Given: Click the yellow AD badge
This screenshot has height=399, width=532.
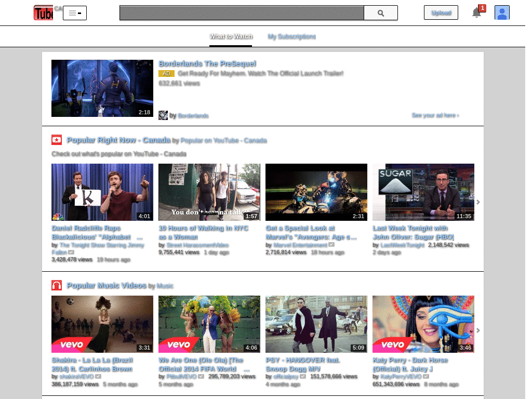Looking at the screenshot, I should (166, 73).
